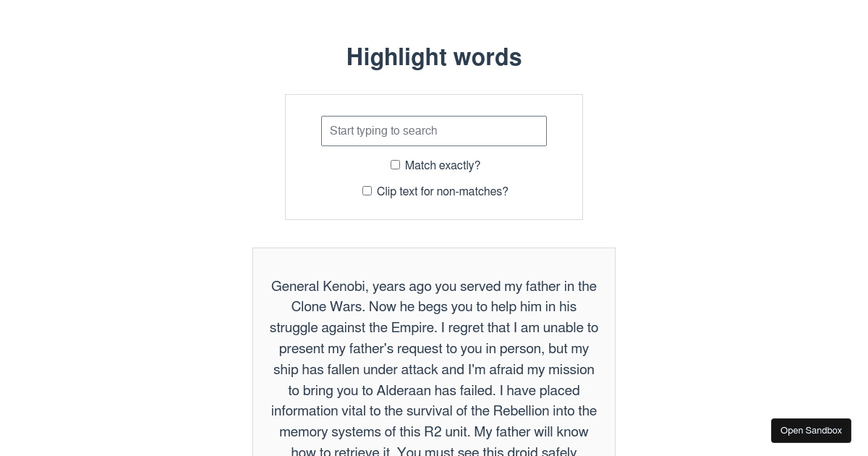Image resolution: width=868 pixels, height=456 pixels.
Task: Click the Highlight words page heading
Action: (434, 57)
